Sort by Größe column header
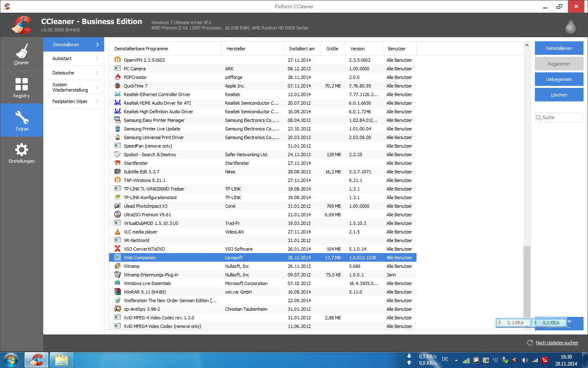 coord(333,49)
